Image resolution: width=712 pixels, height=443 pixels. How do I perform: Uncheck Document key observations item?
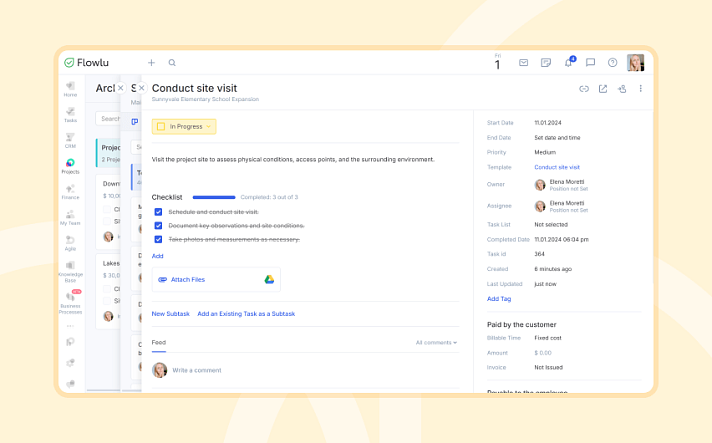pyautogui.click(x=158, y=226)
